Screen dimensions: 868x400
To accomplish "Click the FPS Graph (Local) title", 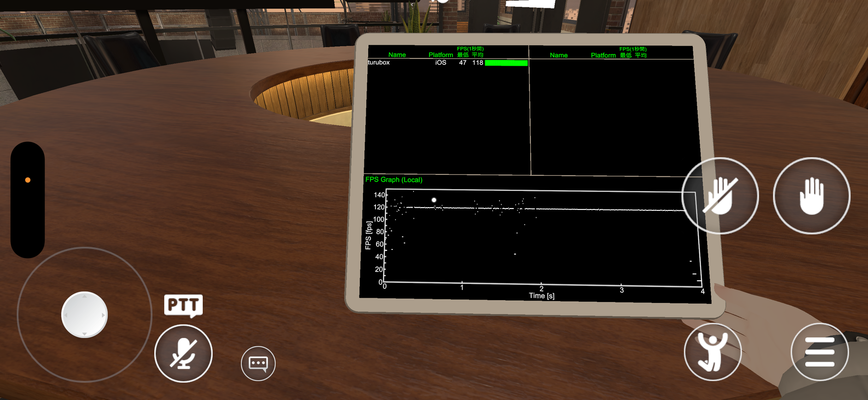I will [x=393, y=180].
